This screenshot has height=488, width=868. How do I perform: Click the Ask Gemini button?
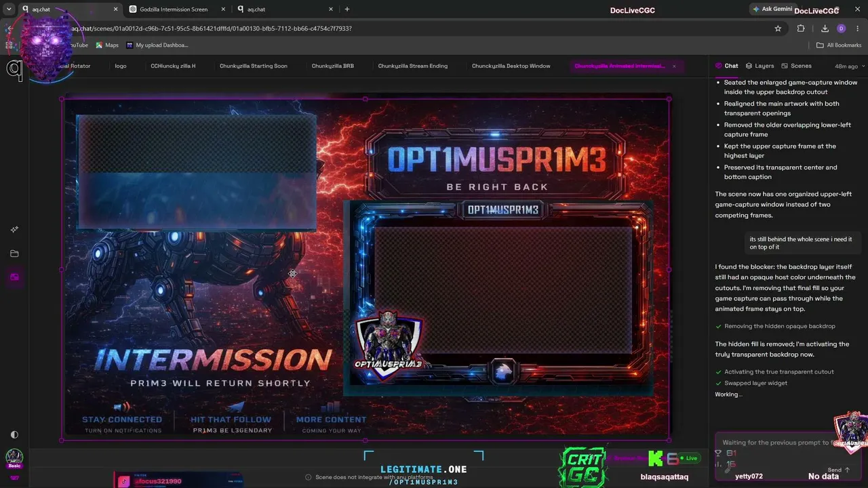click(772, 9)
